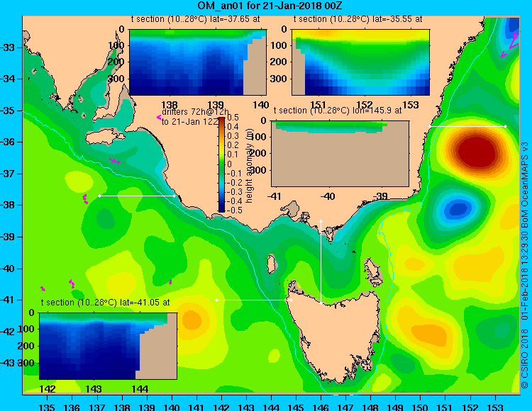Click the "to 21-Jan 12Z" legend text
Screen dimensions: 532x411
pyautogui.click(x=189, y=122)
